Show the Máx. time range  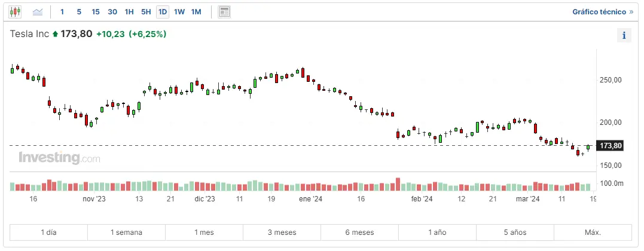(x=592, y=232)
